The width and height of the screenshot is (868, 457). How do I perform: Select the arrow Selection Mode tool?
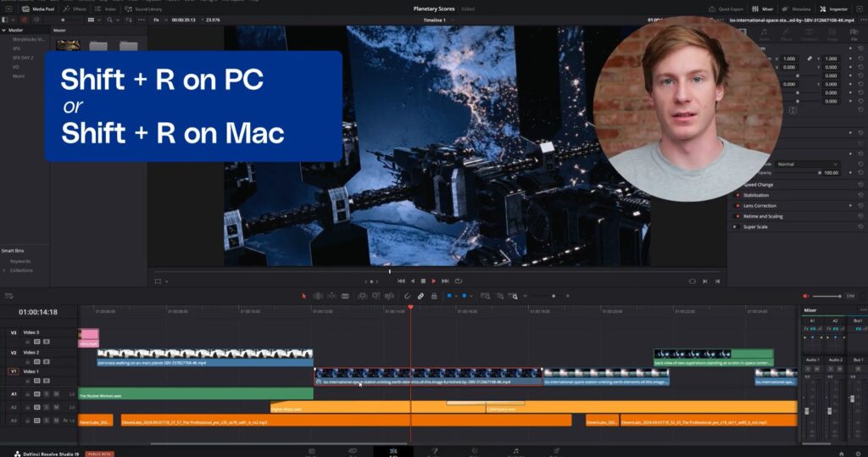[304, 297]
